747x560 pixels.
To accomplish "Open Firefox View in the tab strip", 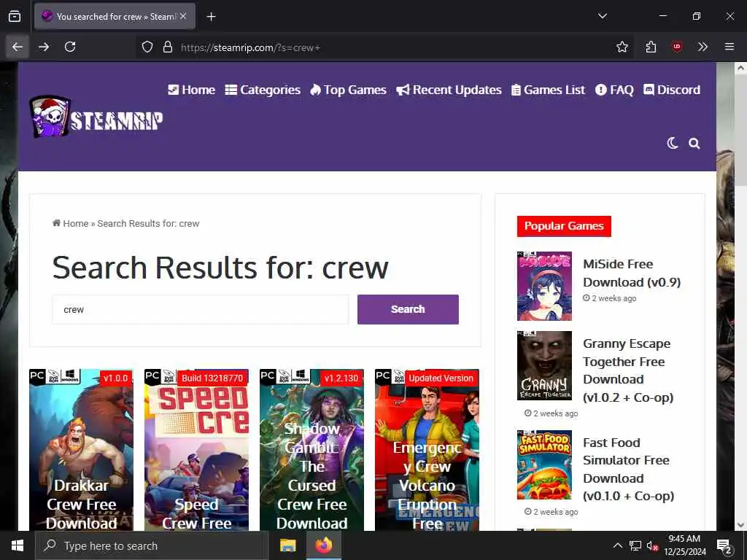I will pos(15,17).
